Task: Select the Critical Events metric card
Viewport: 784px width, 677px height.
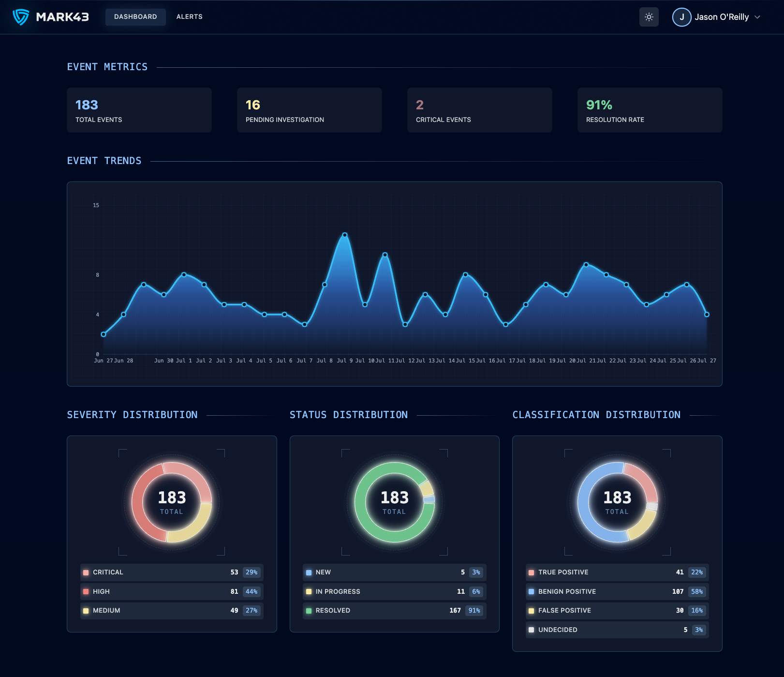Action: 480,110
